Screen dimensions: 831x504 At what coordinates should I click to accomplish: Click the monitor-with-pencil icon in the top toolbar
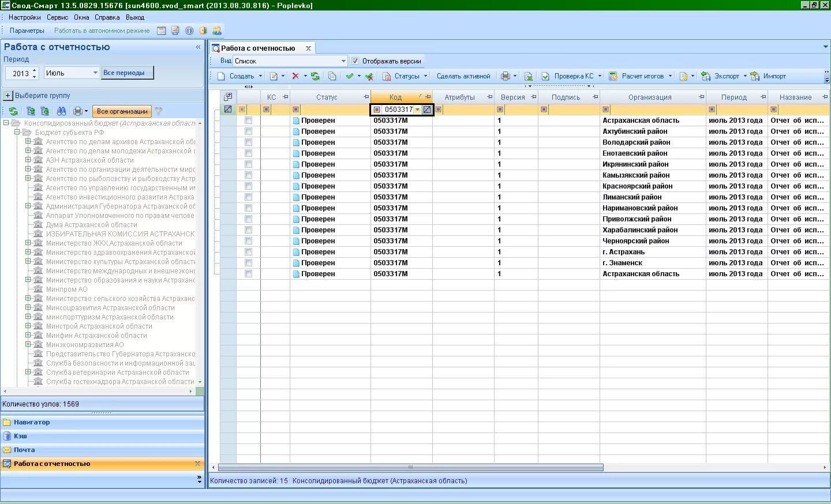point(175,31)
